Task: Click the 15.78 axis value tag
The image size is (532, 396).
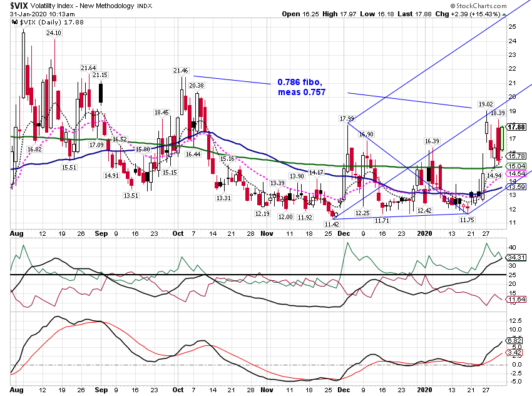Action: tap(516, 156)
